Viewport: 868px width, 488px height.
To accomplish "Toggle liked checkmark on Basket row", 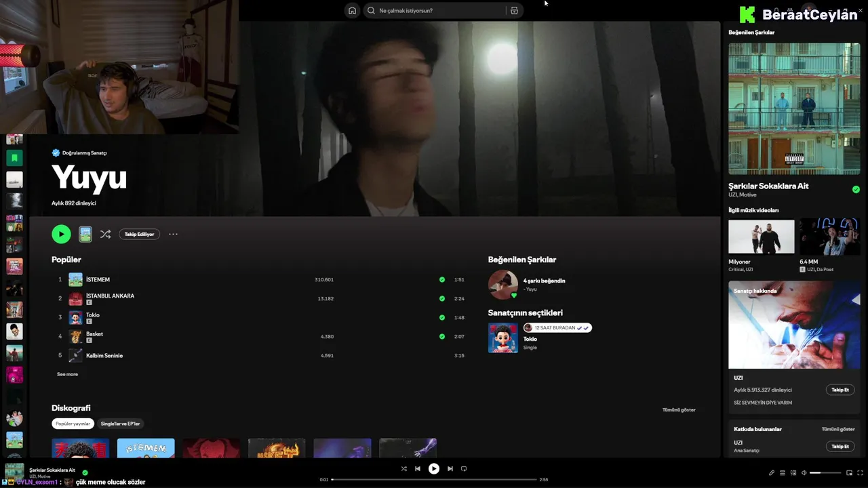I will pos(442,336).
